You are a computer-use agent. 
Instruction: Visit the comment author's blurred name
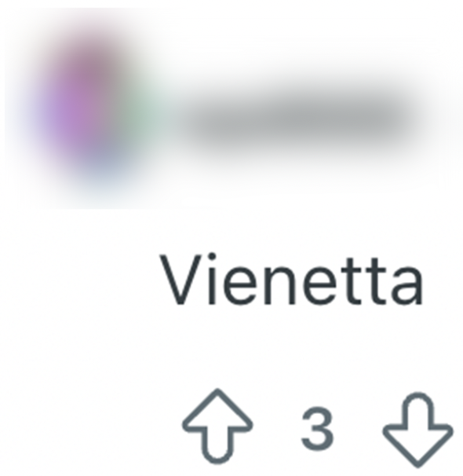point(303,122)
